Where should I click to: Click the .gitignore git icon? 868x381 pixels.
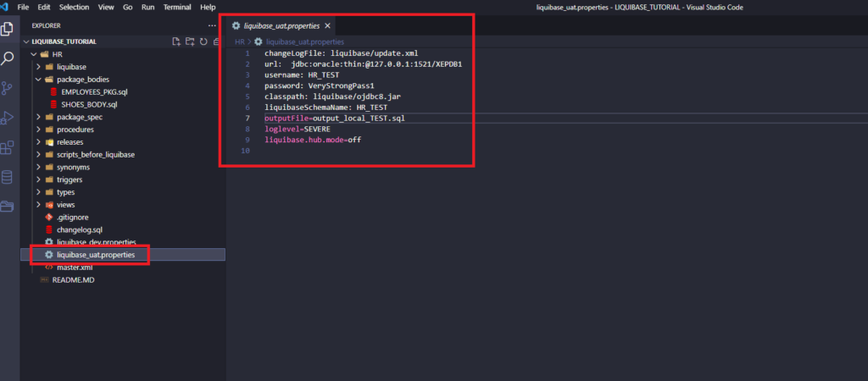(x=48, y=218)
